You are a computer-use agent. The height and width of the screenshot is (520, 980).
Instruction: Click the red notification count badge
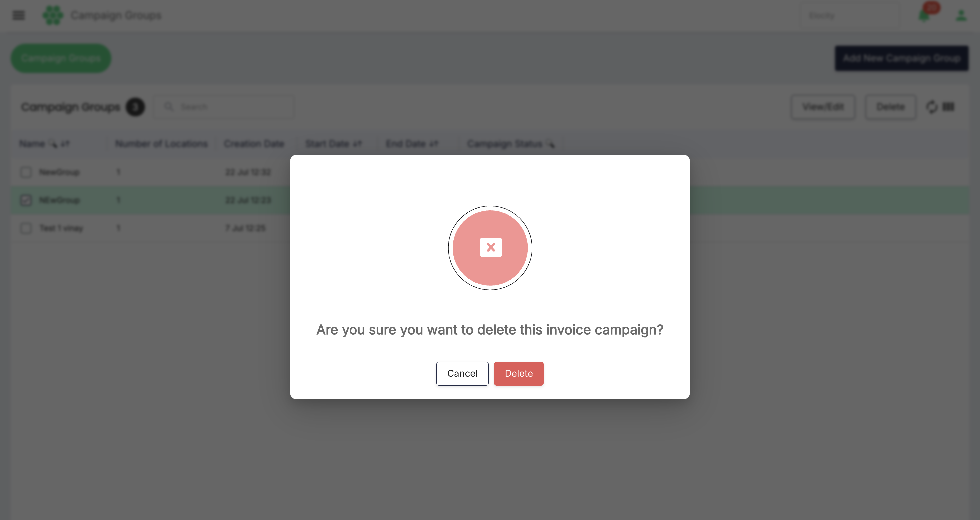pos(931,7)
